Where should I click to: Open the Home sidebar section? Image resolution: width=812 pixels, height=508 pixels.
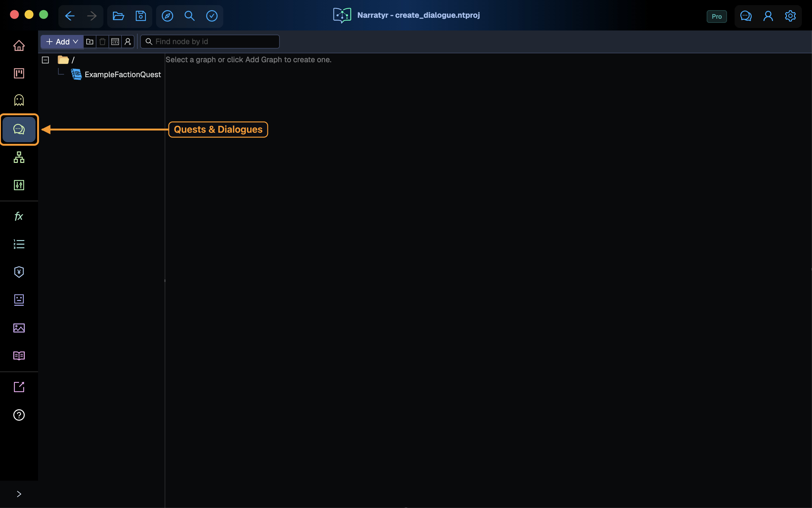pos(19,45)
